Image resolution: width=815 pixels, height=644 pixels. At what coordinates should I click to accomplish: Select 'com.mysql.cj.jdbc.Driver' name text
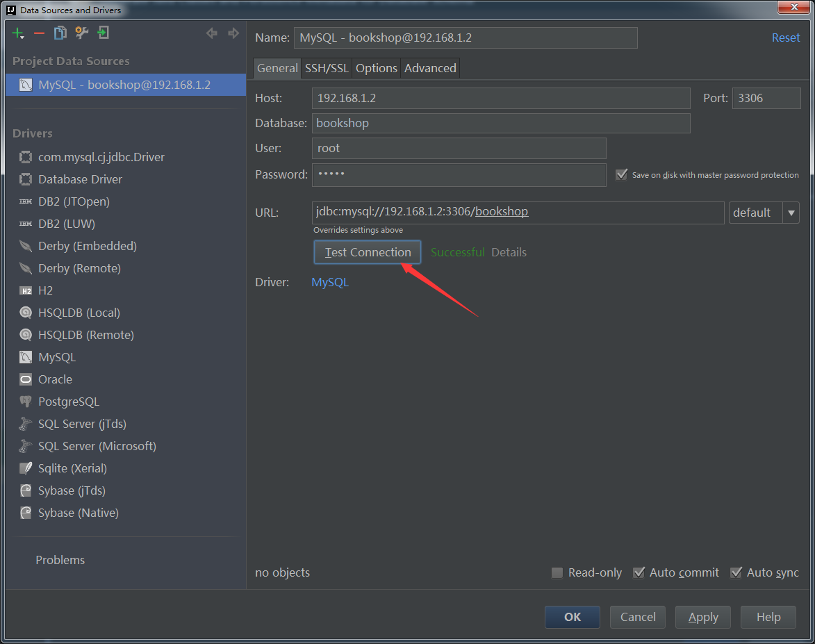pyautogui.click(x=101, y=157)
